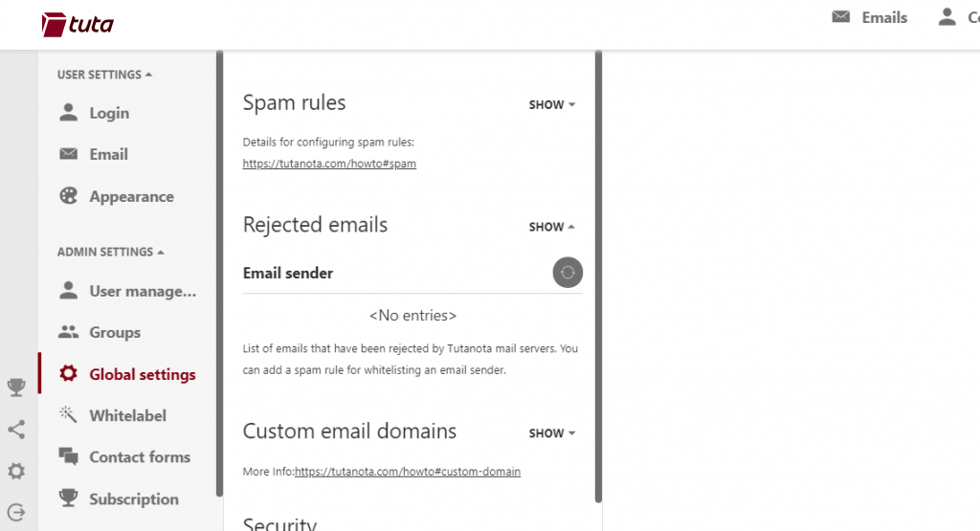Go to Whitelabel settings
The image size is (980, 531).
(x=127, y=415)
